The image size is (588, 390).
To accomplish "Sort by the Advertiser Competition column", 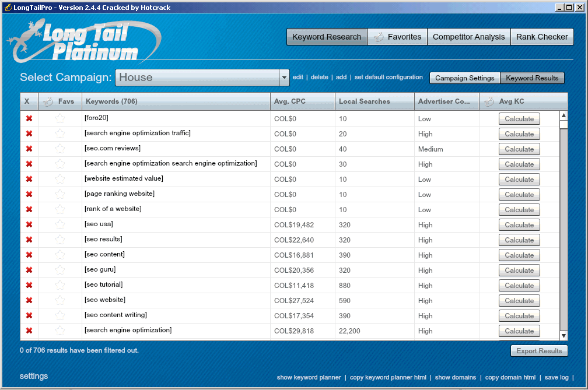I will pos(447,101).
